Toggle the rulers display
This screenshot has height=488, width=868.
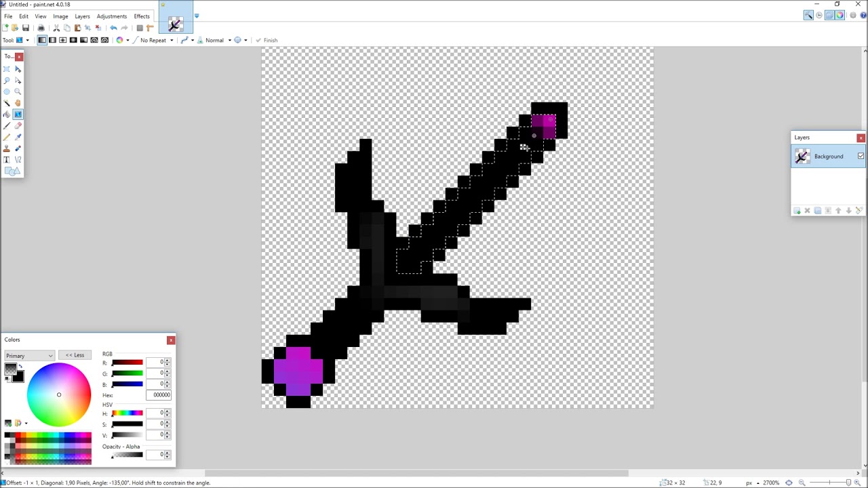[x=150, y=28]
